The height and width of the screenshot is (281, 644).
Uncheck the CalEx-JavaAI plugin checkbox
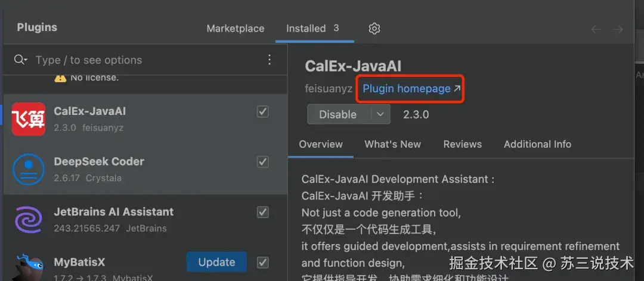pos(262,111)
